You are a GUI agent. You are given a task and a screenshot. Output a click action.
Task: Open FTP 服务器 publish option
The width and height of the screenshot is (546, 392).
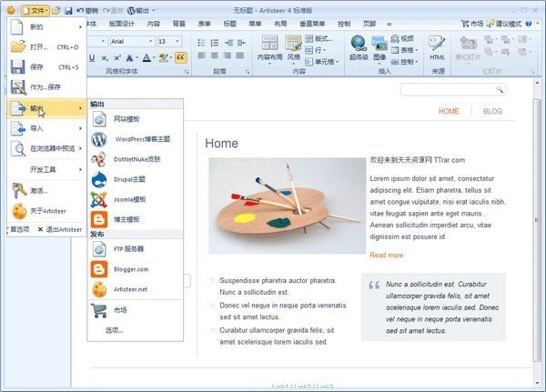coord(128,248)
